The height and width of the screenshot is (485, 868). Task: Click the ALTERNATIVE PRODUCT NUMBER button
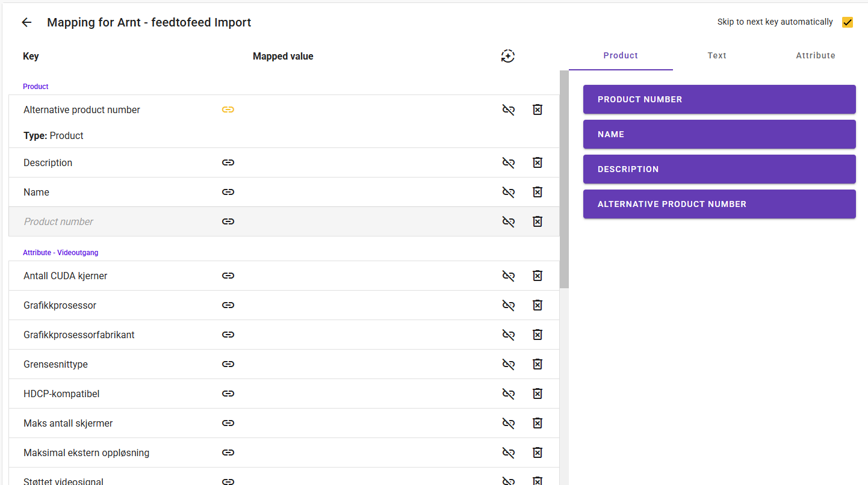tap(719, 204)
